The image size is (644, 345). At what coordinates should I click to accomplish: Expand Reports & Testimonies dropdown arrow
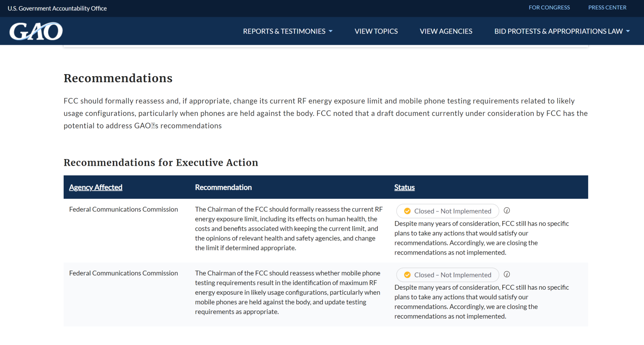pos(331,31)
